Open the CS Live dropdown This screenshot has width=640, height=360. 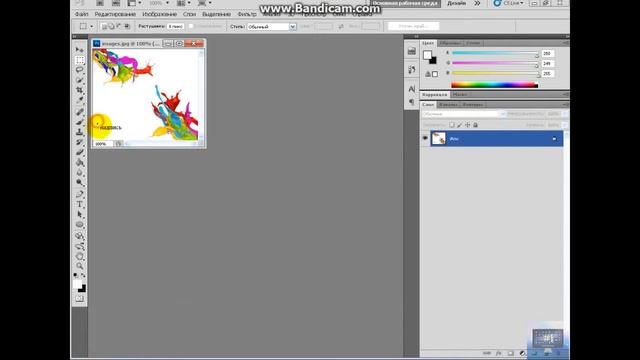click(508, 3)
